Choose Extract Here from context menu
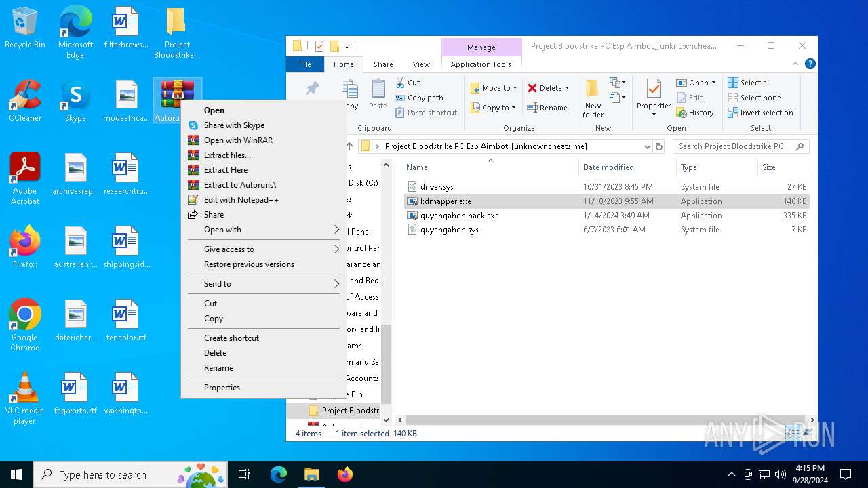The height and width of the screenshot is (488, 868). coord(264,170)
